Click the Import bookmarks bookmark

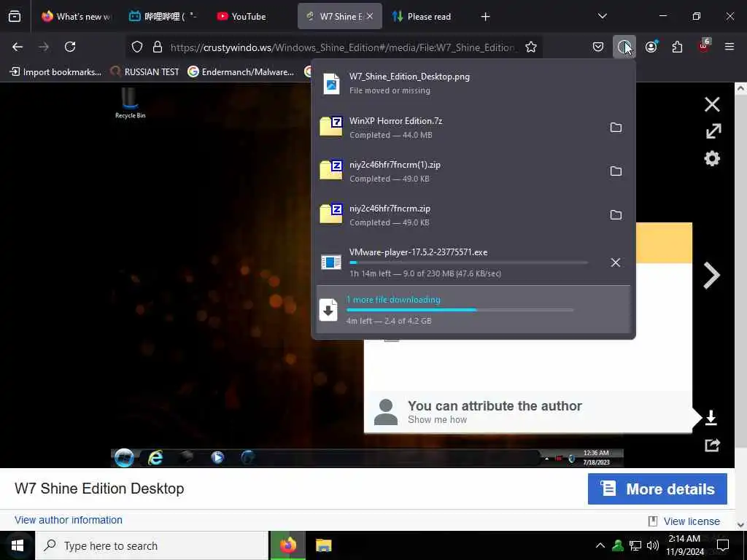tap(55, 72)
